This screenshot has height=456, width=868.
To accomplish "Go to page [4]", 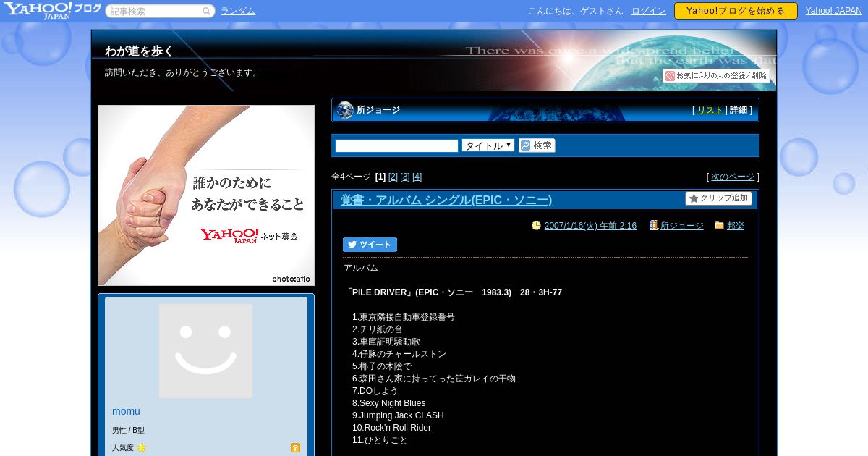I will (417, 177).
